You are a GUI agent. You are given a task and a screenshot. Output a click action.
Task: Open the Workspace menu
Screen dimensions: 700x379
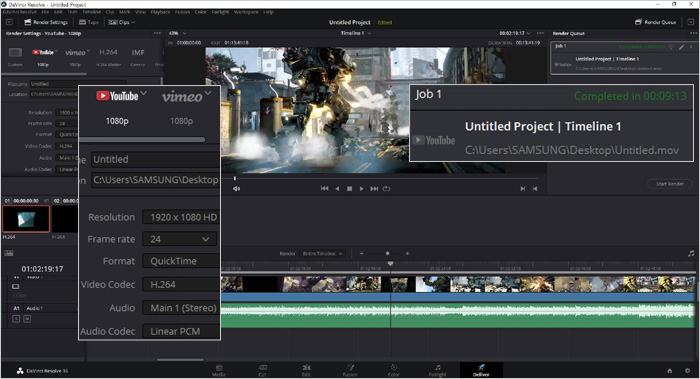[246, 12]
